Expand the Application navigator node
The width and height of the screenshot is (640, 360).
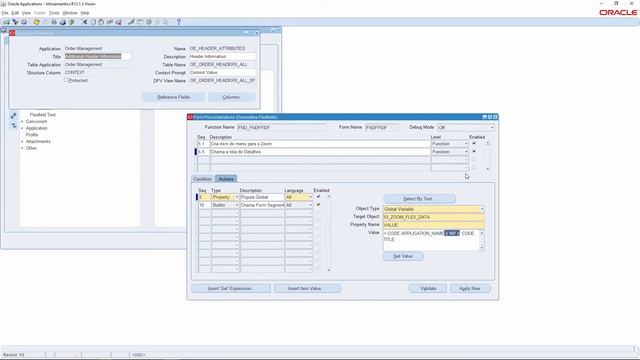(22, 128)
